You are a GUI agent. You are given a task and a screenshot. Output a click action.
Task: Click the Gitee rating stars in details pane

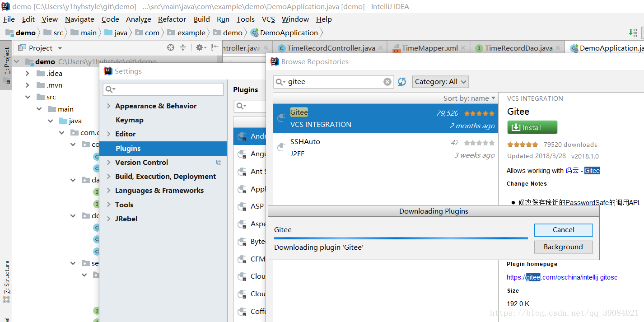pyautogui.click(x=523, y=145)
